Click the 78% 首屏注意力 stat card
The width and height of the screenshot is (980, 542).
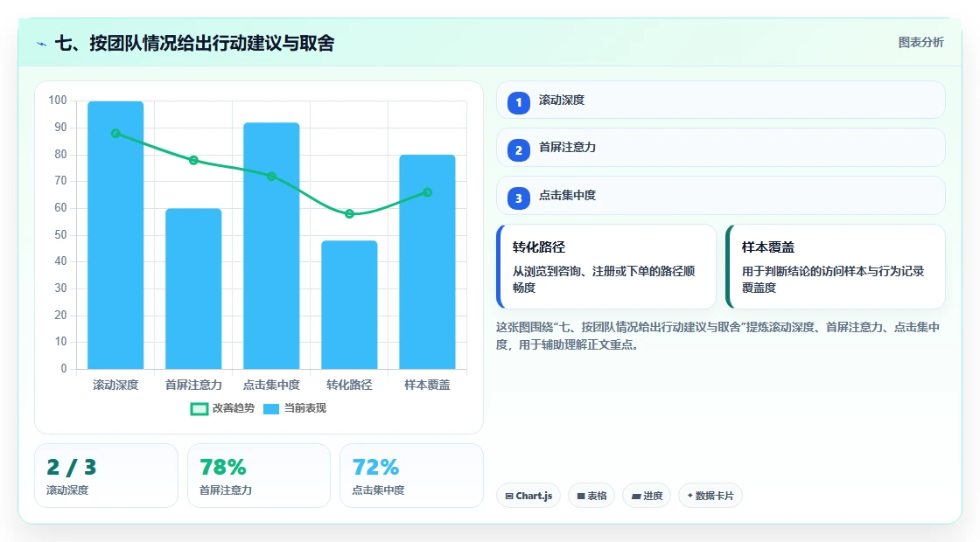click(x=259, y=476)
